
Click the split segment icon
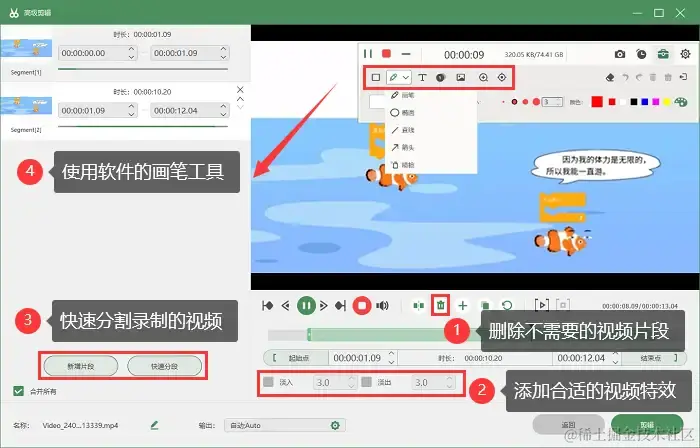pyautogui.click(x=418, y=306)
